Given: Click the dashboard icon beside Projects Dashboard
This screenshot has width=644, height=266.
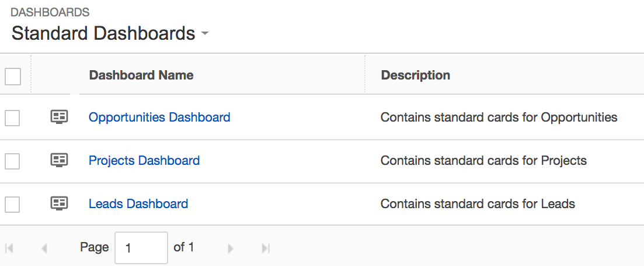Looking at the screenshot, I should pyautogui.click(x=59, y=160).
